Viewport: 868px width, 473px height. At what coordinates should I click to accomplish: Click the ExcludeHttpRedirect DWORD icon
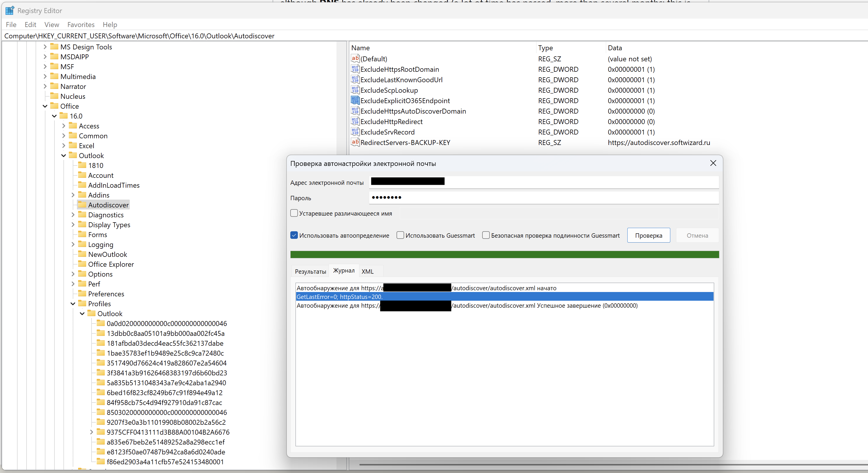[355, 121]
